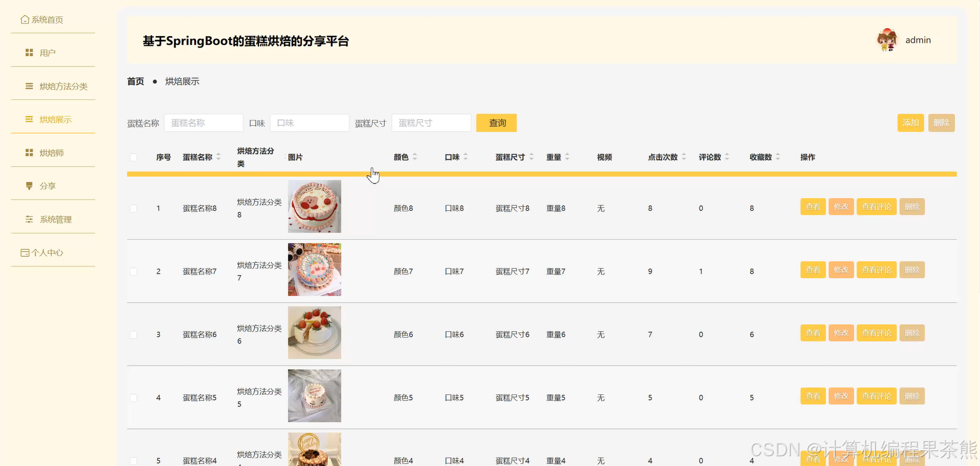The image size is (980, 466).
Task: Click 删除 for 蛋糕名称8 row
Action: tap(912, 207)
